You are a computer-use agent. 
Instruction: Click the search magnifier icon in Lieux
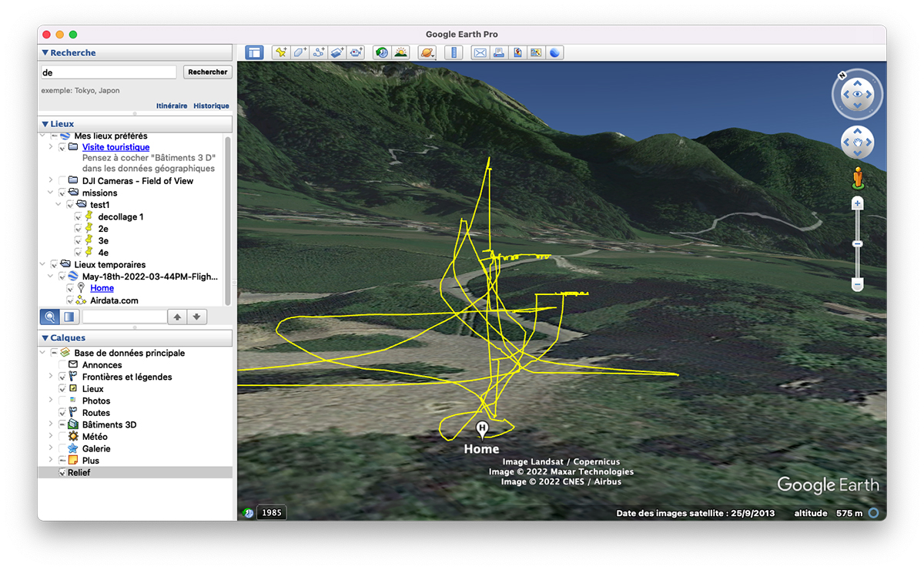click(x=49, y=317)
